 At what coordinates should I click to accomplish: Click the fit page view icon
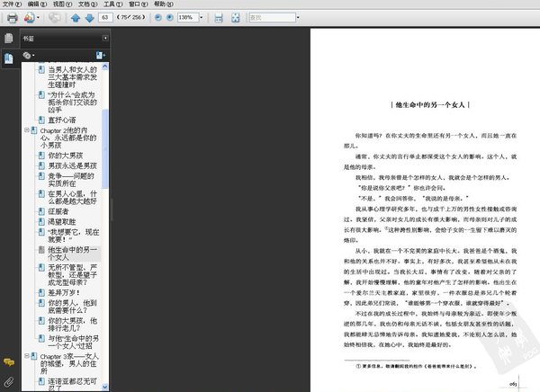point(235,18)
